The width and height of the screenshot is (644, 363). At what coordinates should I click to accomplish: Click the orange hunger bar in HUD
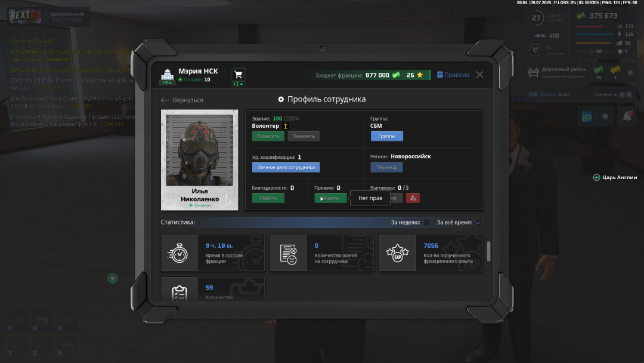click(595, 43)
